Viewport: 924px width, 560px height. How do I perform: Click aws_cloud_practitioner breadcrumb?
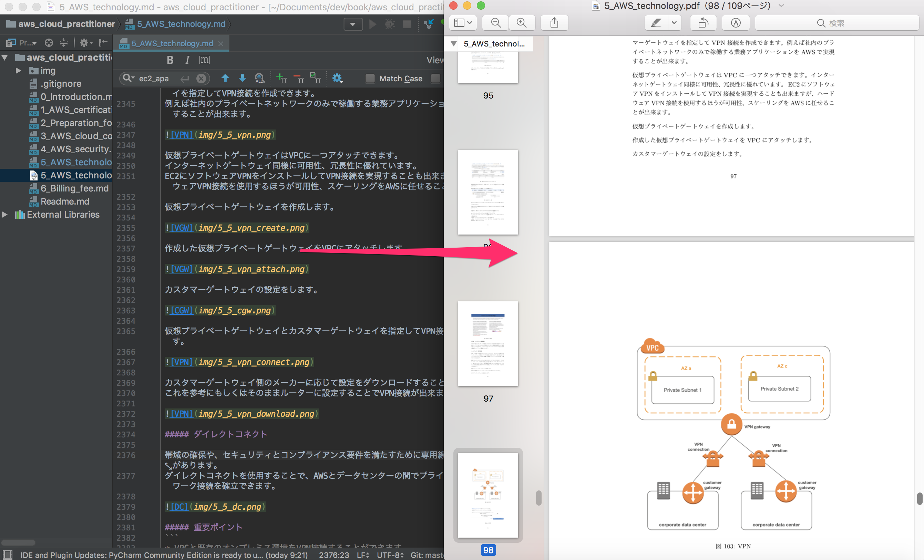(61, 24)
